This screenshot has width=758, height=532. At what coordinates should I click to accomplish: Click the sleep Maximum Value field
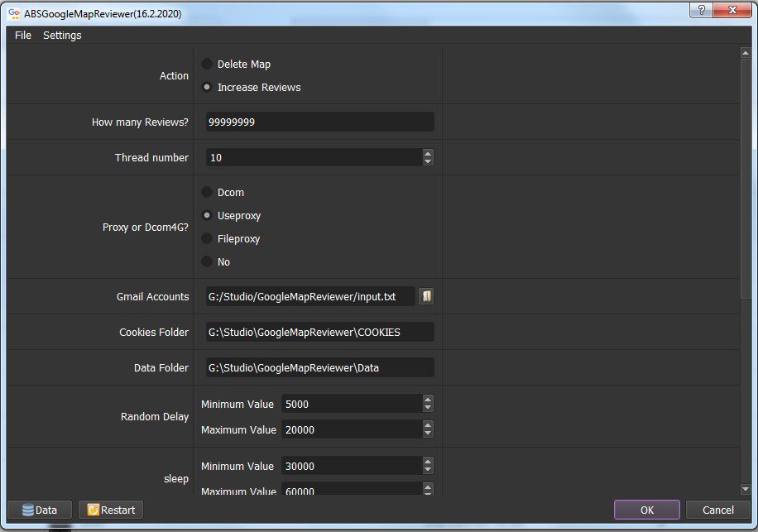tap(352, 489)
